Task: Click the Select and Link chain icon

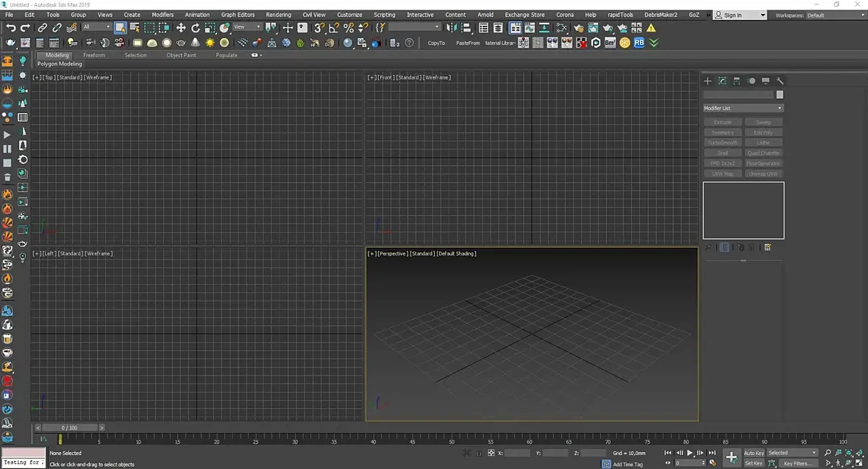Action: tap(42, 28)
